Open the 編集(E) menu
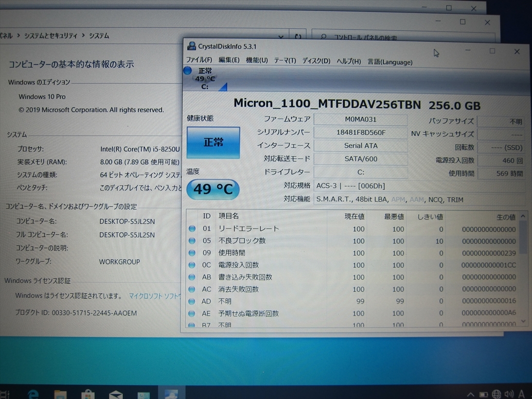Screen dimensions: 532x399 point(229,60)
